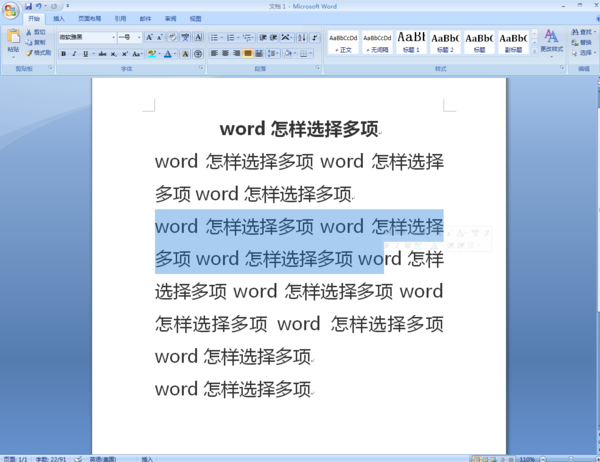Open the underline style dropdown arrow
Viewport: 600px width, 462px height.
93,54
